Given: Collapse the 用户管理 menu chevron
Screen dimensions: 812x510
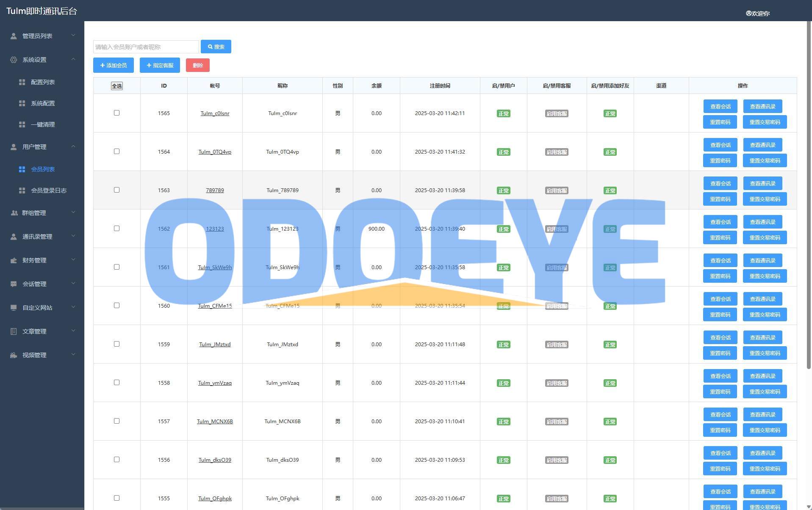Looking at the screenshot, I should coord(73,146).
